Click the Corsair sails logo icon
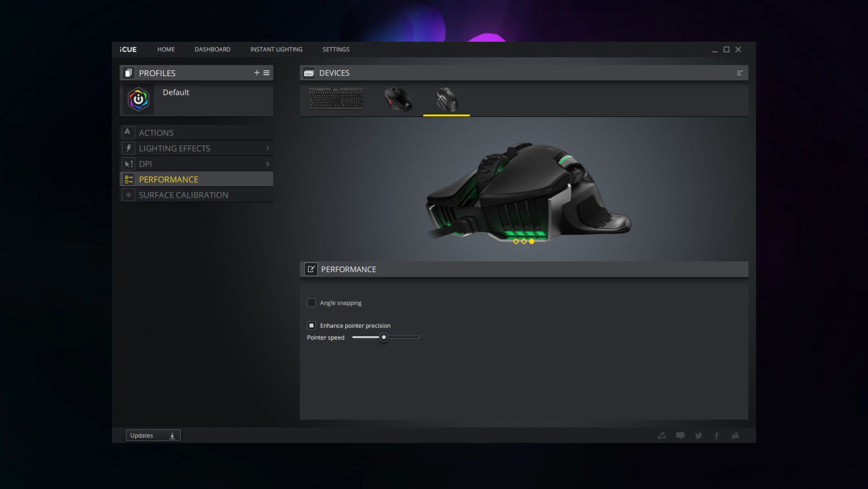Image resolution: width=868 pixels, height=489 pixels. tap(735, 436)
